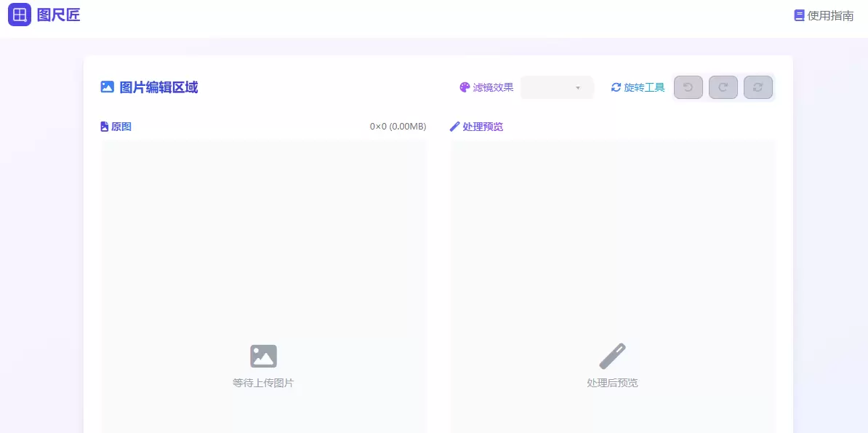Click the rotate icon next to 旋转工具
This screenshot has width=868, height=433.
(x=616, y=87)
